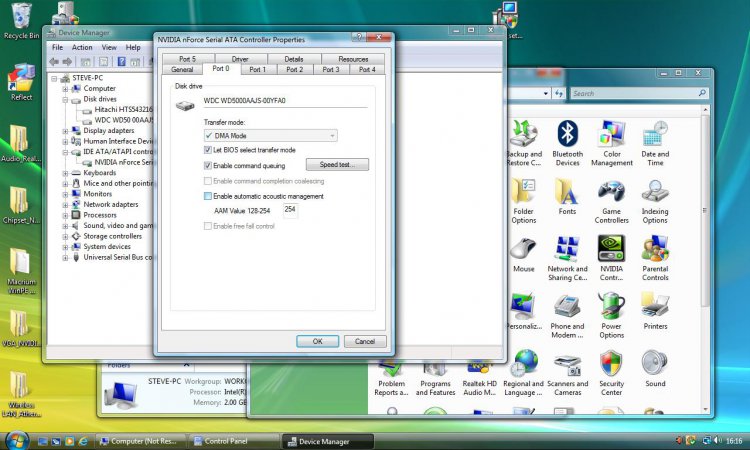Image resolution: width=750 pixels, height=450 pixels.
Task: Expand the Computer tree node
Action: pyautogui.click(x=65, y=88)
